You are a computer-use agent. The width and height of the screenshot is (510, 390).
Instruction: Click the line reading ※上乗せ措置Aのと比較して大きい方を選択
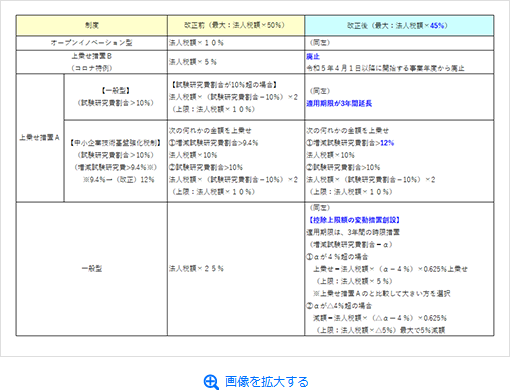click(382, 293)
